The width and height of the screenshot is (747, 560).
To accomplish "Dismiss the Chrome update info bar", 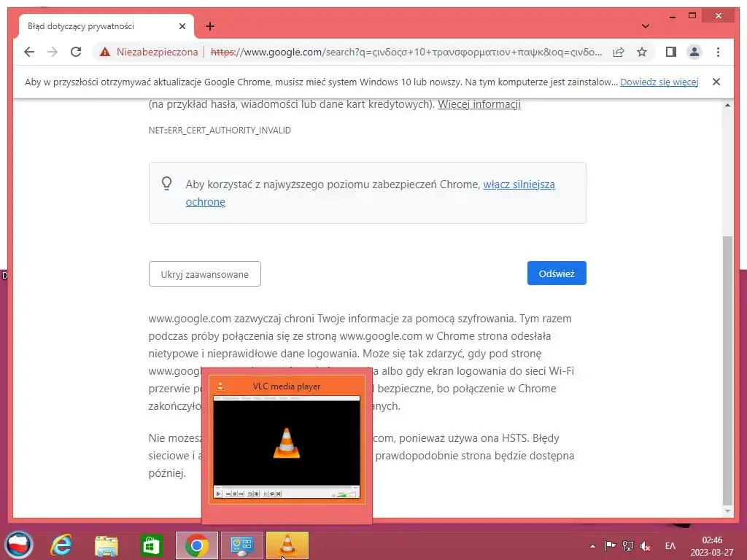I will 716,82.
